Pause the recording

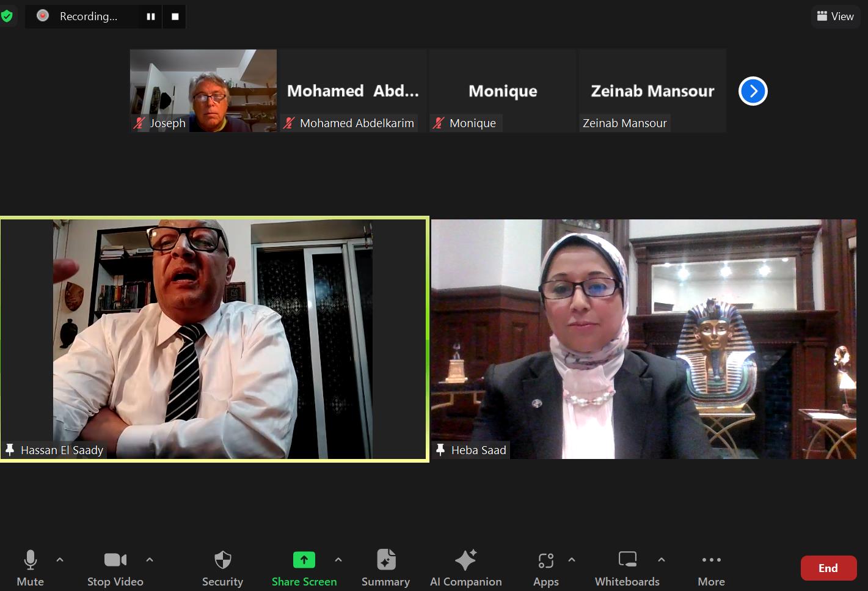(x=151, y=17)
